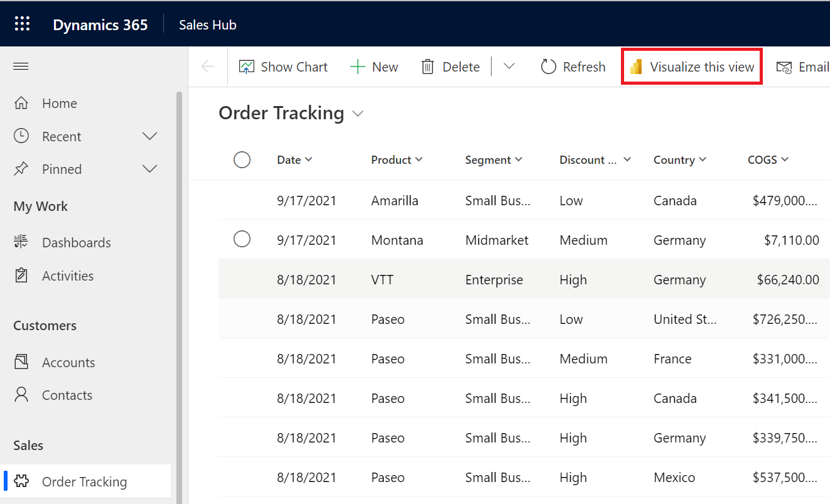Click the Mexico country cell
Image resolution: width=830 pixels, height=504 pixels.
click(674, 477)
